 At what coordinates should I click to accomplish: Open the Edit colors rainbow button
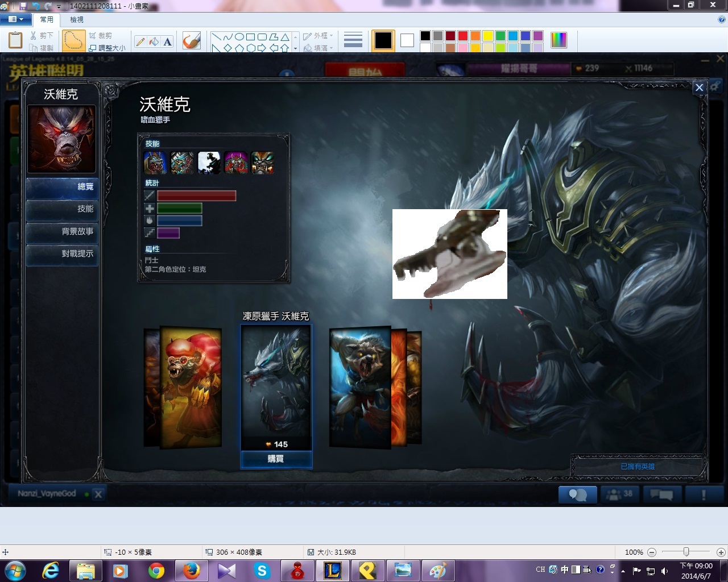pyautogui.click(x=559, y=40)
